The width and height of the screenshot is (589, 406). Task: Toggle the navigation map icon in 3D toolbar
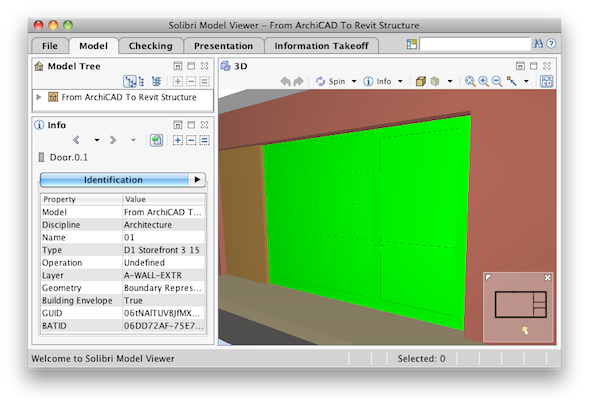click(546, 81)
